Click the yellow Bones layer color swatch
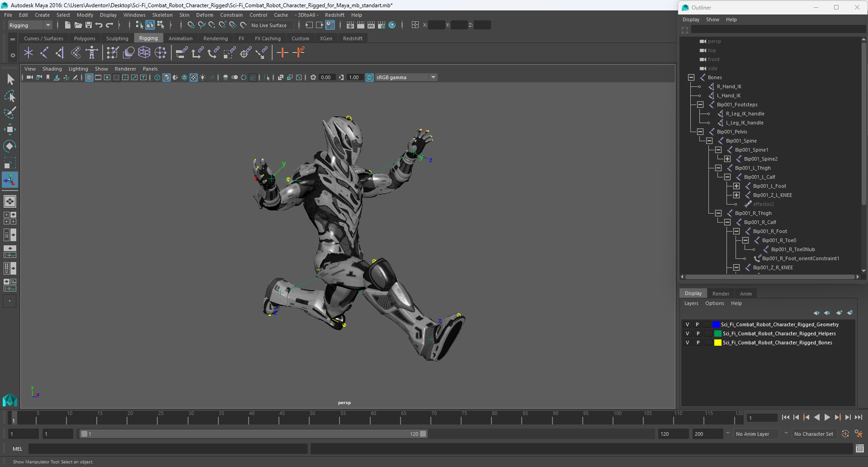Image resolution: width=868 pixels, height=467 pixels. [717, 343]
